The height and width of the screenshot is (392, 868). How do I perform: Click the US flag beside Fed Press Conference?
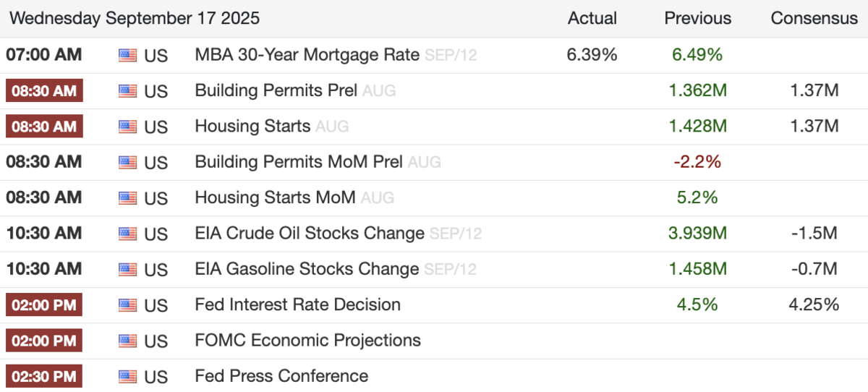[127, 376]
